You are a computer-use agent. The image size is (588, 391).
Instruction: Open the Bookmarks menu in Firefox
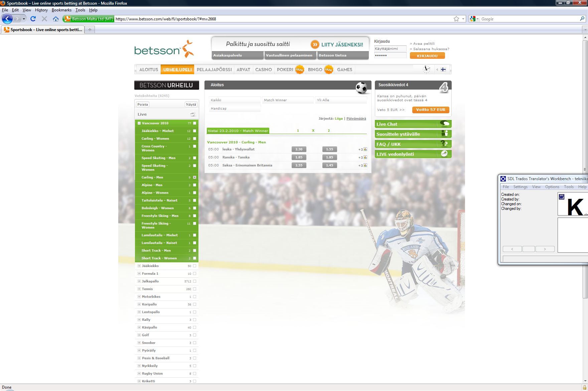[x=61, y=10]
